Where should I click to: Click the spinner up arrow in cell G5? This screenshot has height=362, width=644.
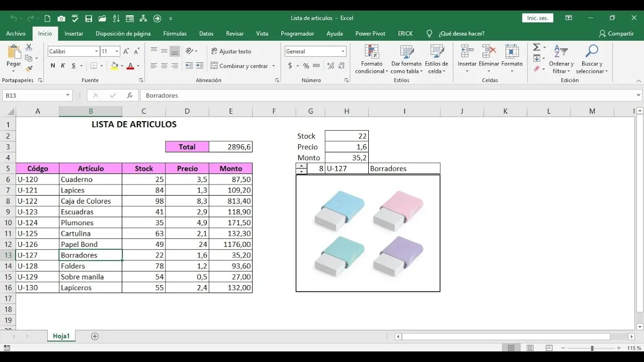tap(301, 166)
